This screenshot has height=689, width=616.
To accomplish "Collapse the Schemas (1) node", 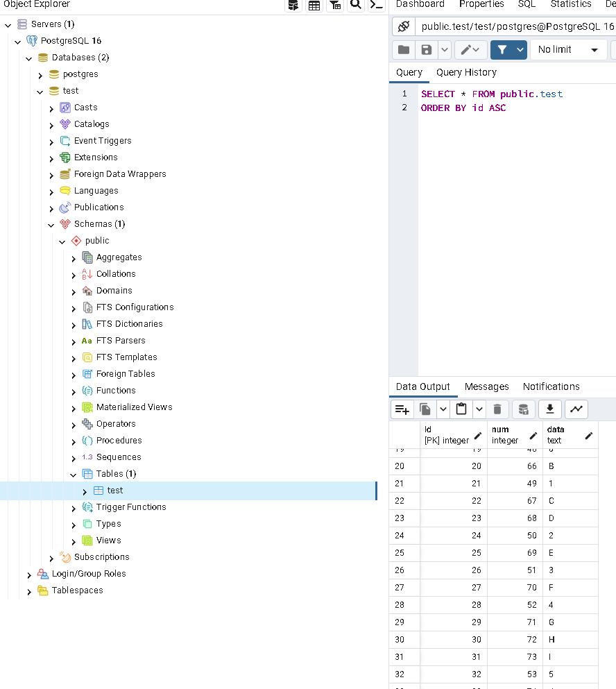I will click(x=51, y=225).
